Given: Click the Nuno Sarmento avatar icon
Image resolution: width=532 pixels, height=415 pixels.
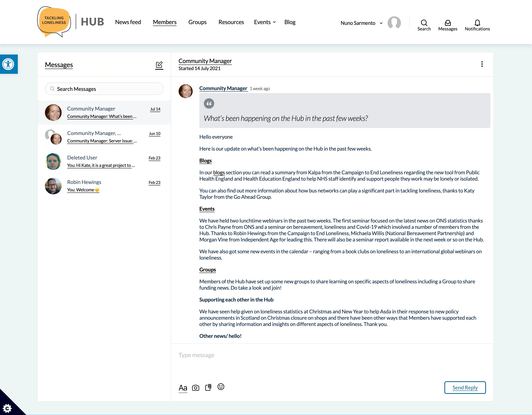Looking at the screenshot, I should tap(394, 23).
